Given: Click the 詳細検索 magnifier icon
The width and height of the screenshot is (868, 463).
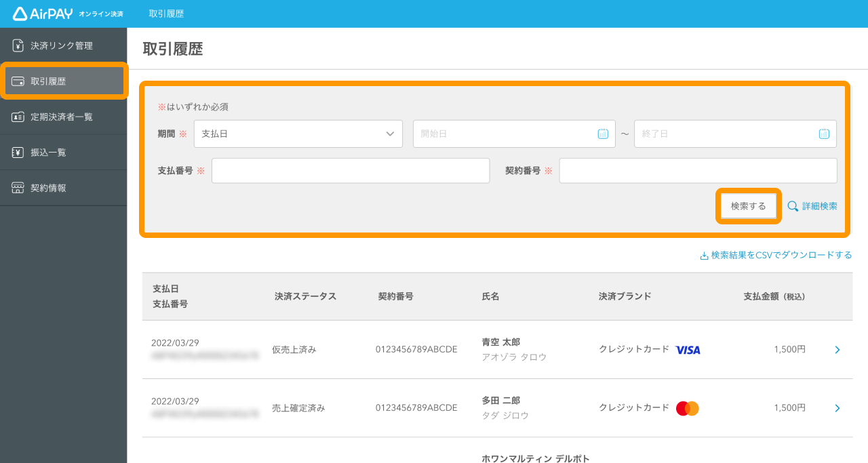Looking at the screenshot, I should click(x=793, y=206).
